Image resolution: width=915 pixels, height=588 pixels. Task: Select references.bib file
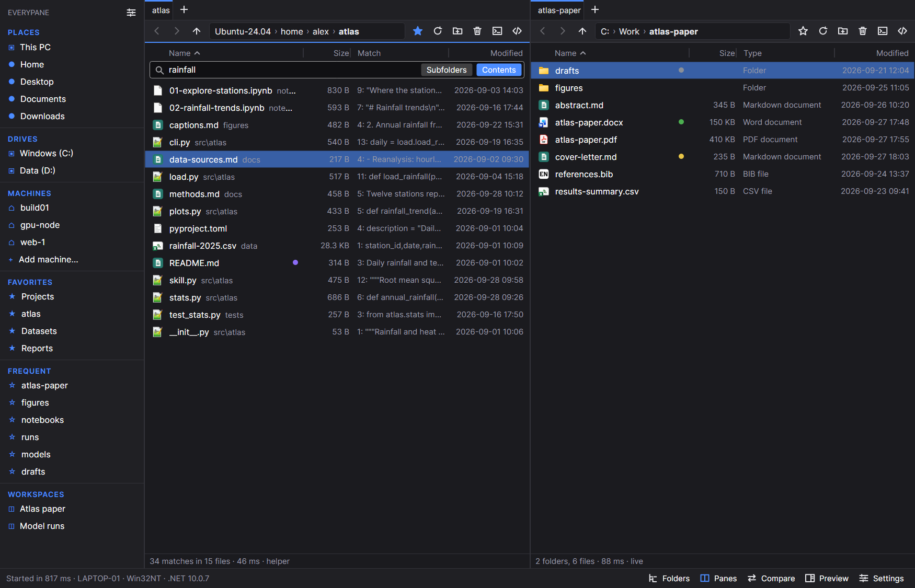tap(723, 174)
